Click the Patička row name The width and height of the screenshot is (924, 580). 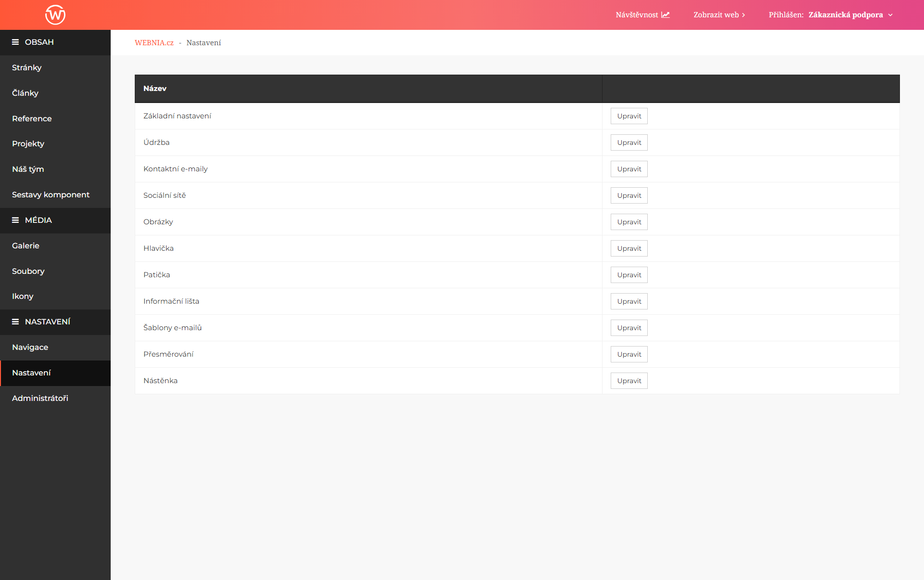point(156,275)
